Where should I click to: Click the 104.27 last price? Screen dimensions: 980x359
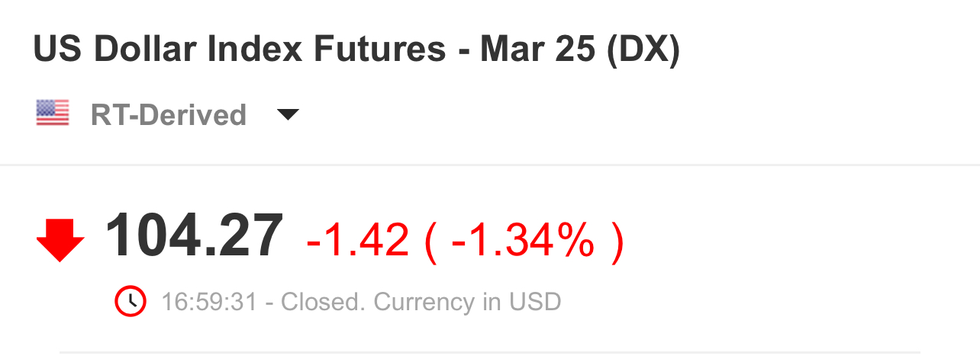coord(194,237)
